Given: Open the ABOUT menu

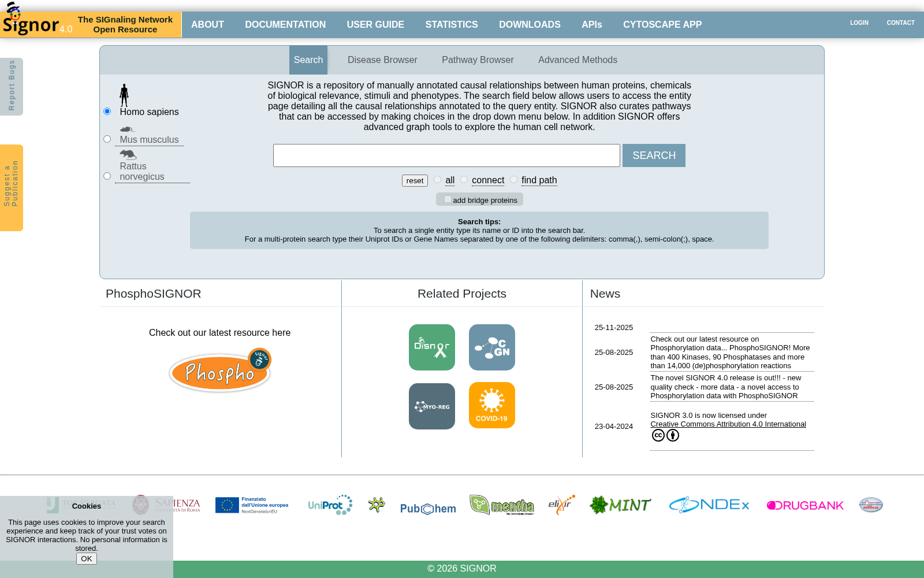Looking at the screenshot, I should point(207,25).
